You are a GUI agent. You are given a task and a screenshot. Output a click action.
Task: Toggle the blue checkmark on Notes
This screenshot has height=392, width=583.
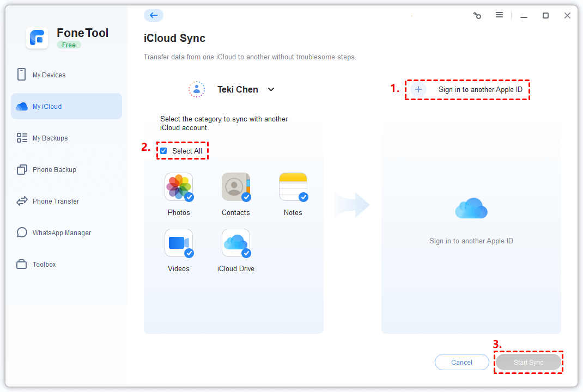tap(303, 197)
